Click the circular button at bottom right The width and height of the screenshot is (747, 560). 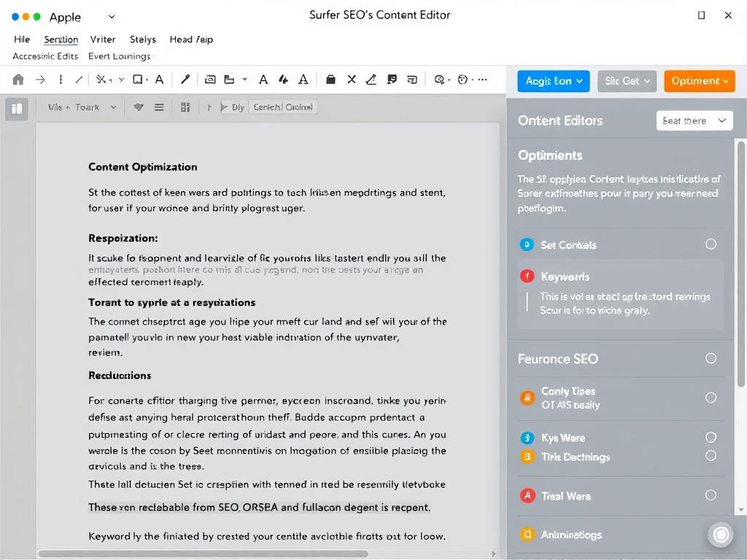pos(721,534)
